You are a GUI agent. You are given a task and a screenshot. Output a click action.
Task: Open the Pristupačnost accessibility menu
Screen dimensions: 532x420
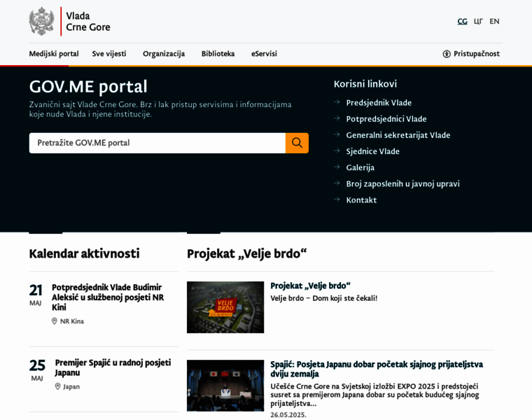[x=471, y=54]
